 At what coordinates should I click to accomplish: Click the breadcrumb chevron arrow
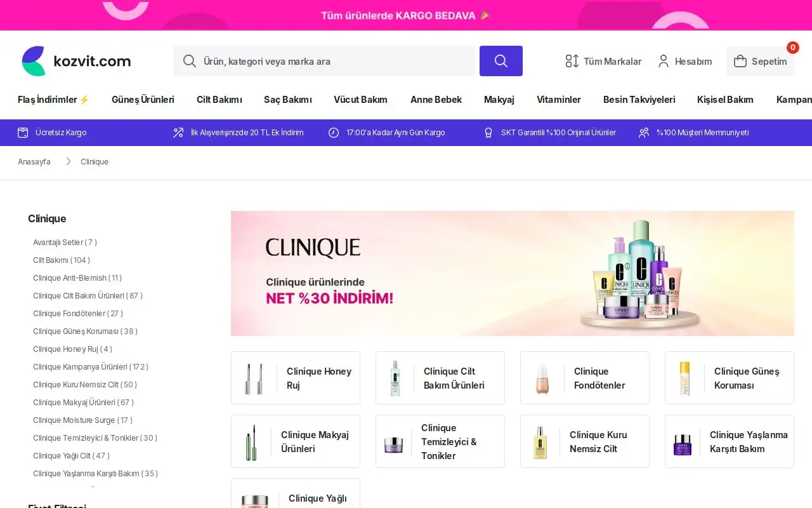(x=68, y=162)
